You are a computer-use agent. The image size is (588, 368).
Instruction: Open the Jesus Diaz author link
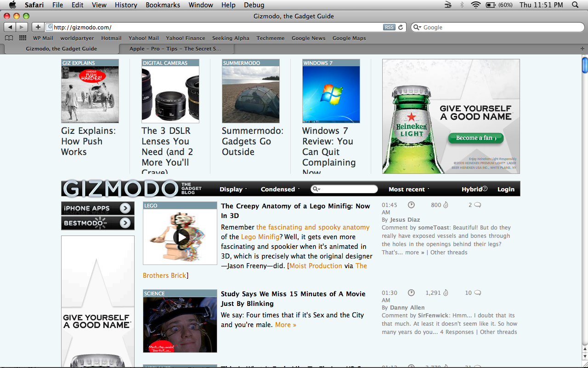coord(405,219)
